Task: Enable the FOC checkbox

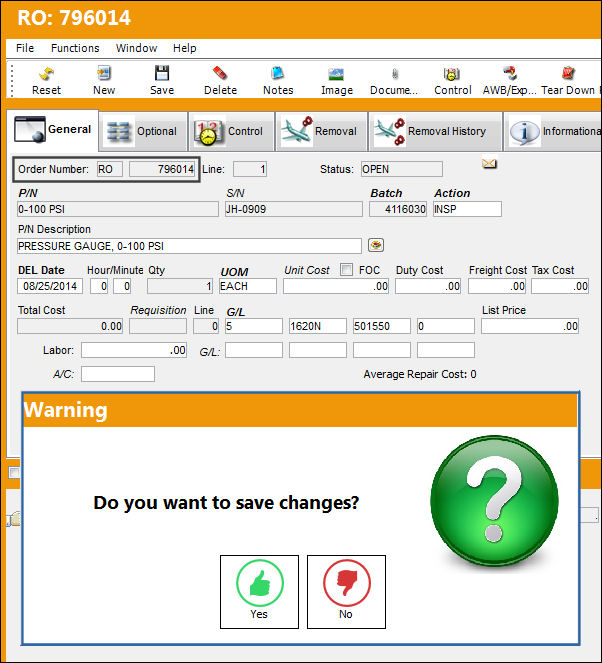Action: coord(346,270)
